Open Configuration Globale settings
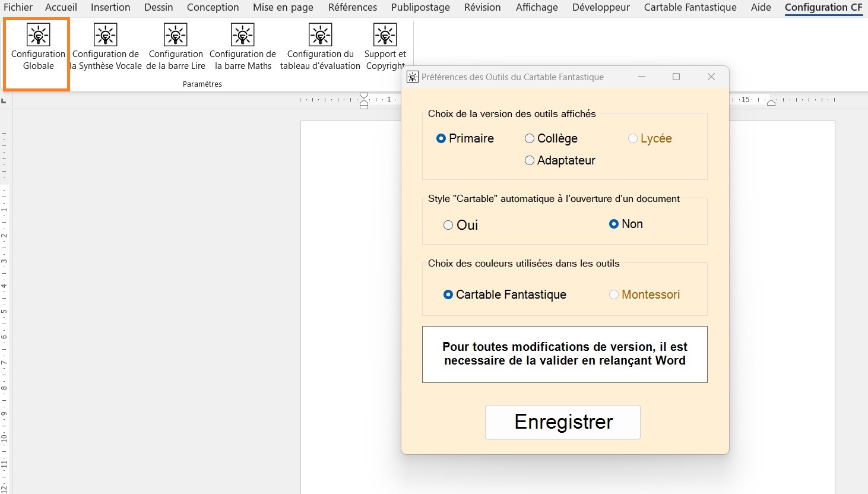This screenshot has height=494, width=868. 38,47
